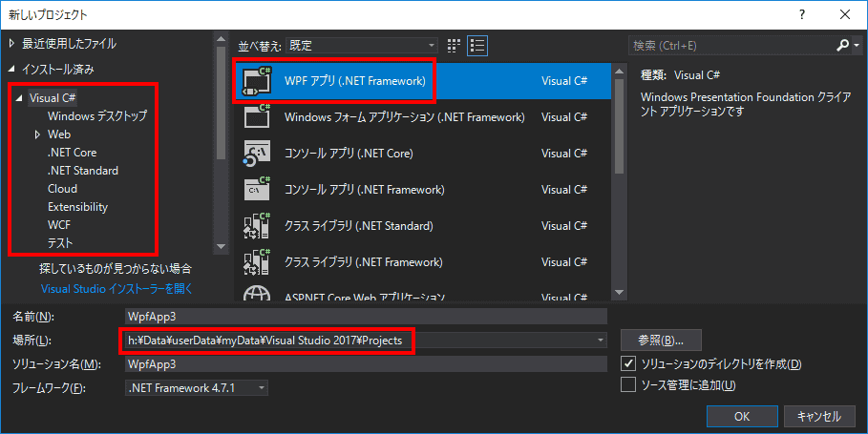Click the 名前 name input field

tap(366, 317)
